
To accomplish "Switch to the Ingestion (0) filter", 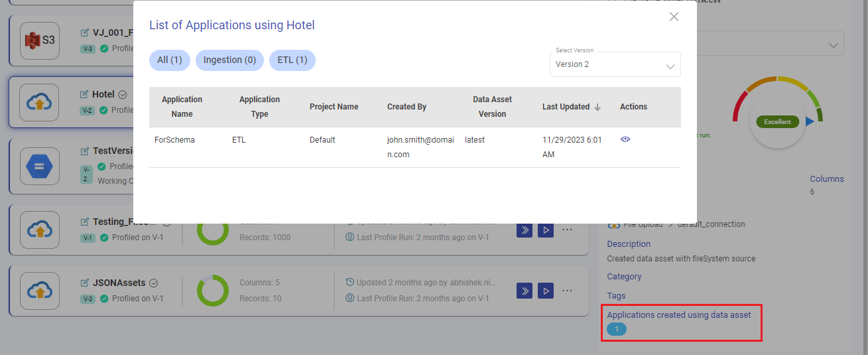I will (x=229, y=60).
